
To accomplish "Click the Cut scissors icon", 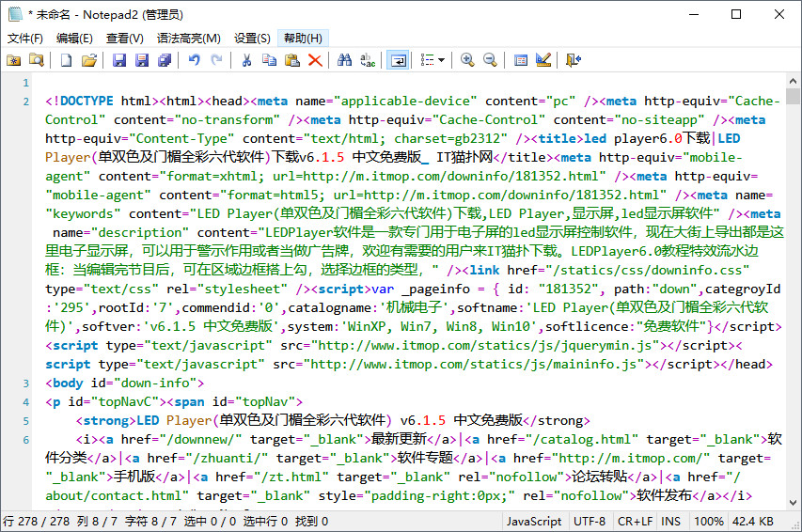I will point(246,60).
